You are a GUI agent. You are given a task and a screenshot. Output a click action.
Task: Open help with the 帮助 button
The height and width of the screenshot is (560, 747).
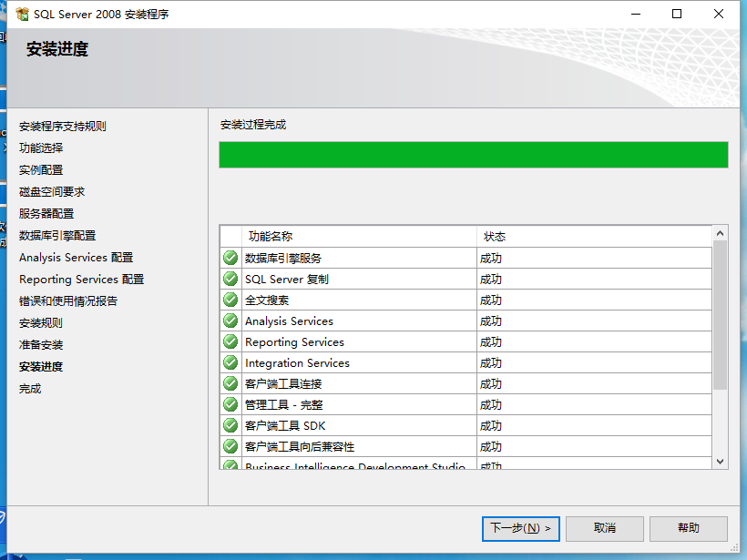click(689, 528)
